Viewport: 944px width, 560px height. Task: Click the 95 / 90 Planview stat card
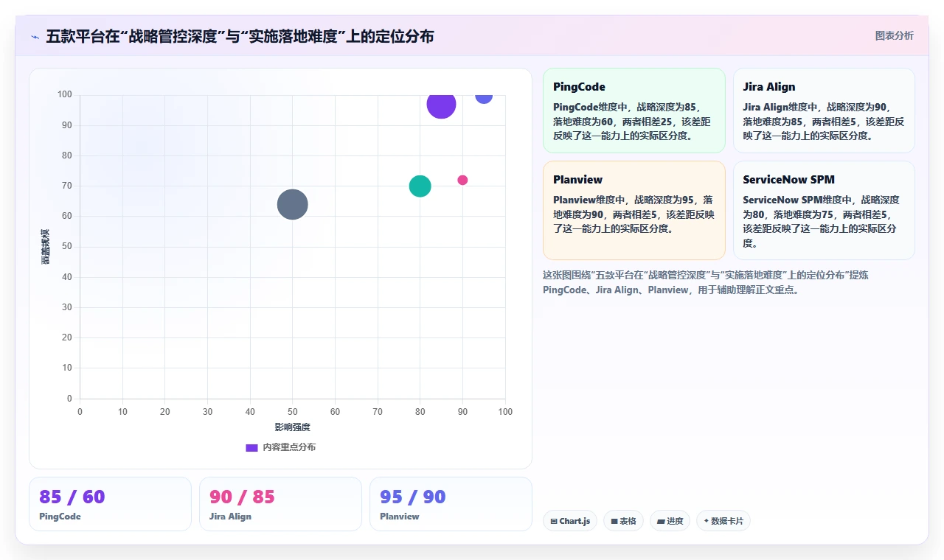click(x=451, y=504)
